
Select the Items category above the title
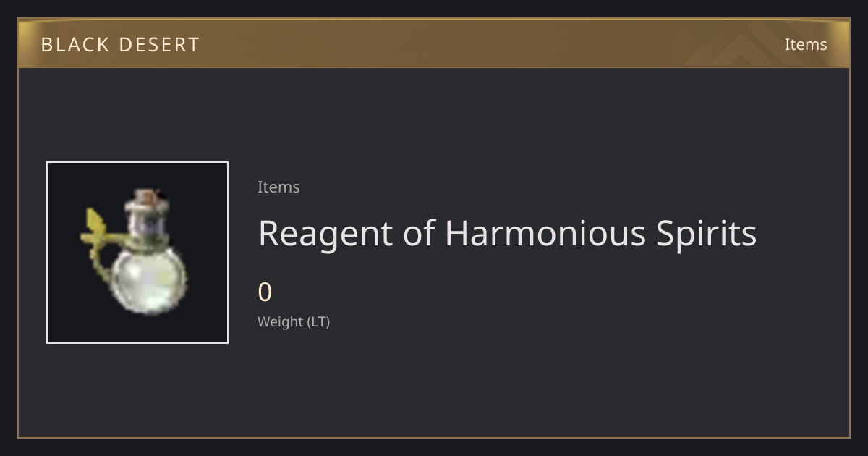(278, 187)
